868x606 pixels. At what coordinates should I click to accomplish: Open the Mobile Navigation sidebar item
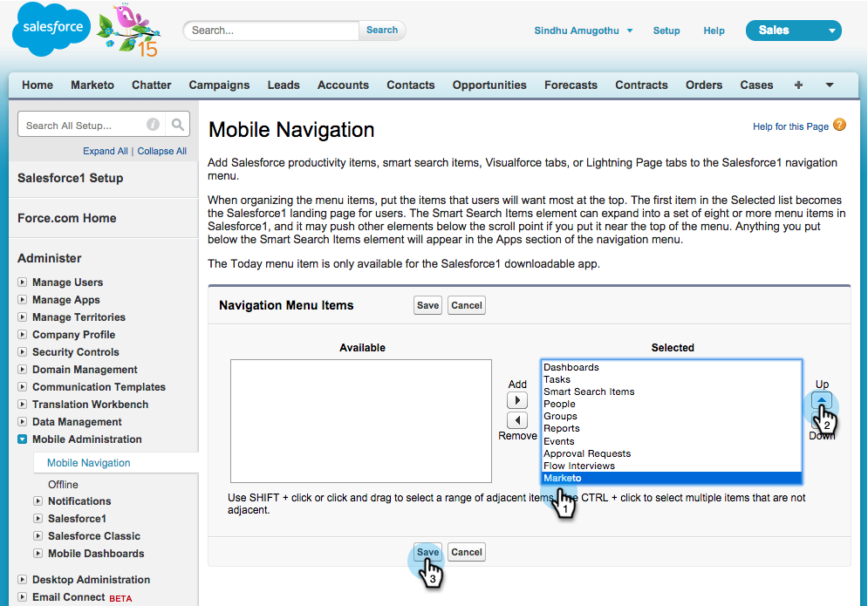tap(89, 463)
